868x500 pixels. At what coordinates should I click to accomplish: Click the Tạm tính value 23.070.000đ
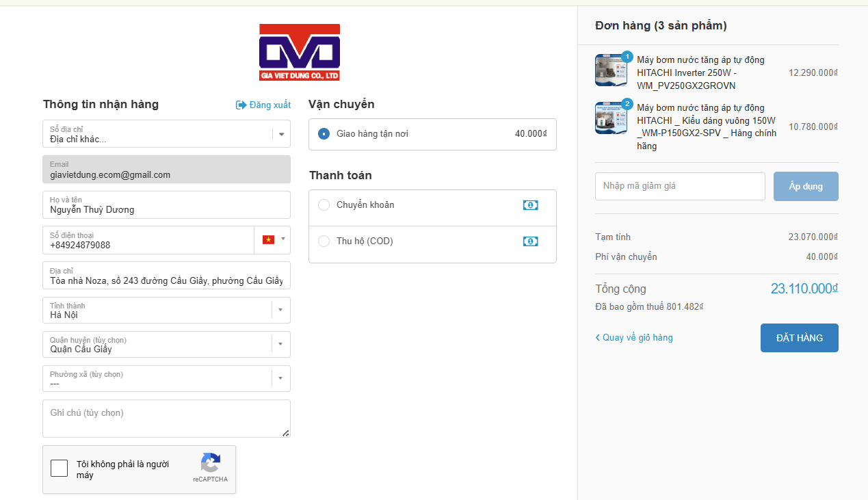813,237
